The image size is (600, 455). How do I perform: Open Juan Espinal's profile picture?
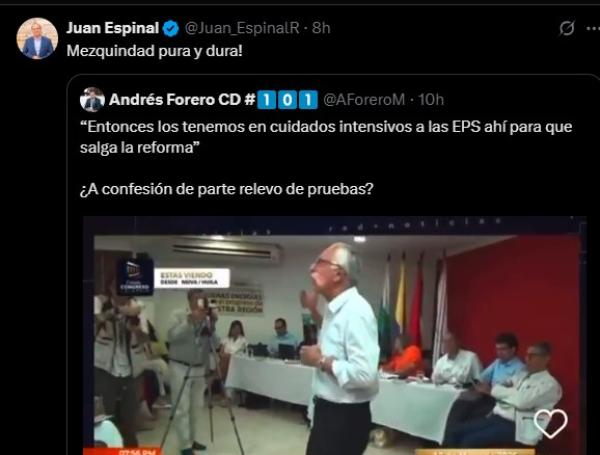[x=37, y=38]
